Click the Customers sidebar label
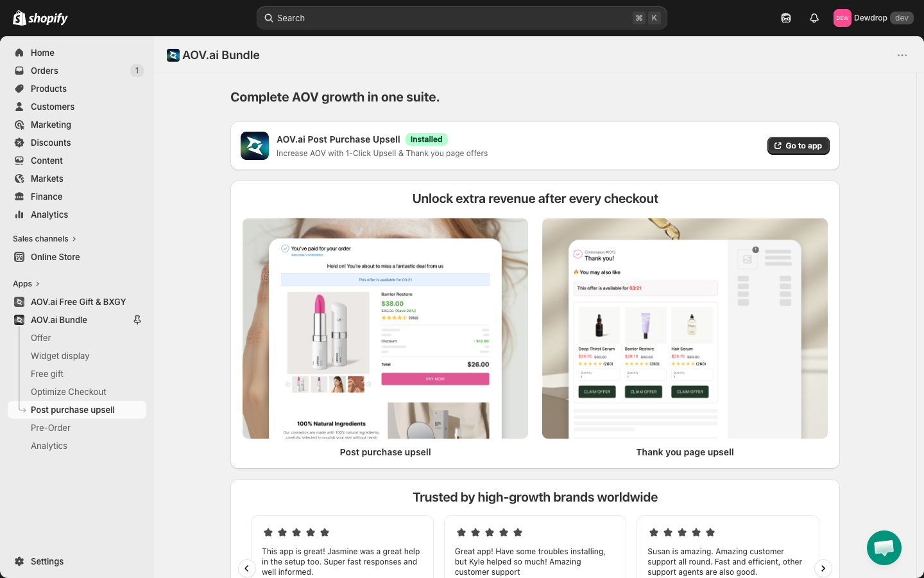924x578 pixels. (53, 107)
